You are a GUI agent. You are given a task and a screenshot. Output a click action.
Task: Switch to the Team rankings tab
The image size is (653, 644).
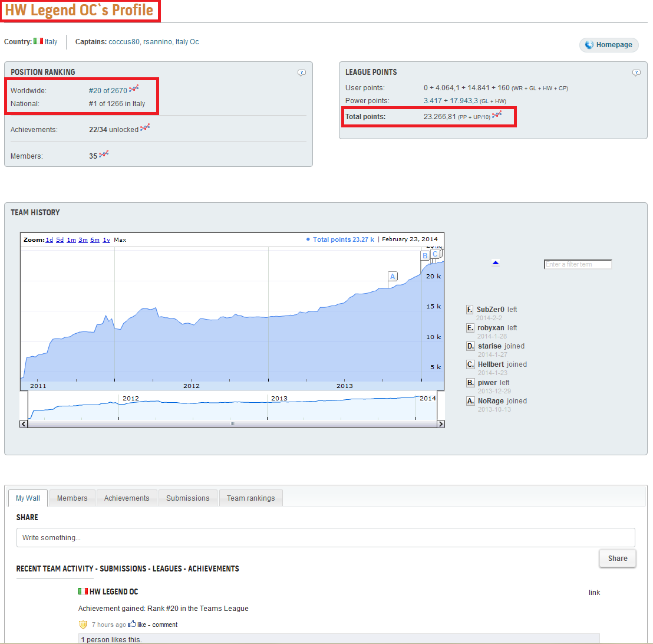250,498
